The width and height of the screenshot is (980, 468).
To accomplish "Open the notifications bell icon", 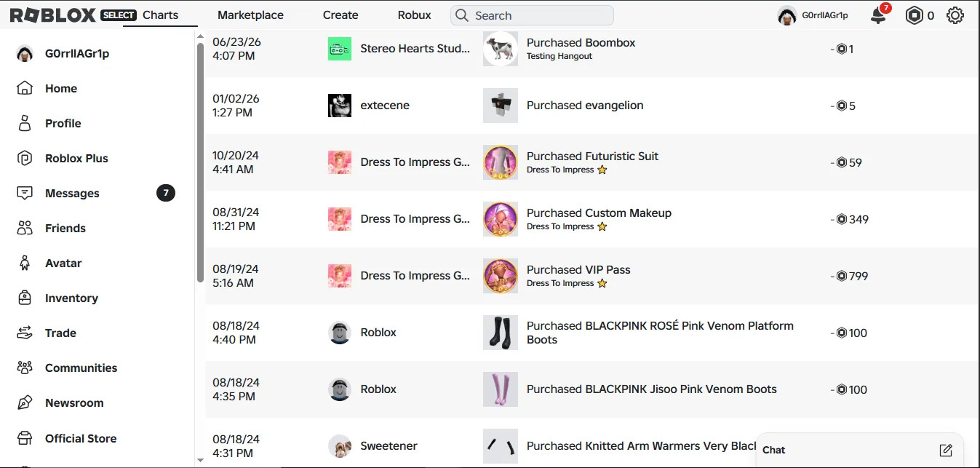I will [879, 15].
